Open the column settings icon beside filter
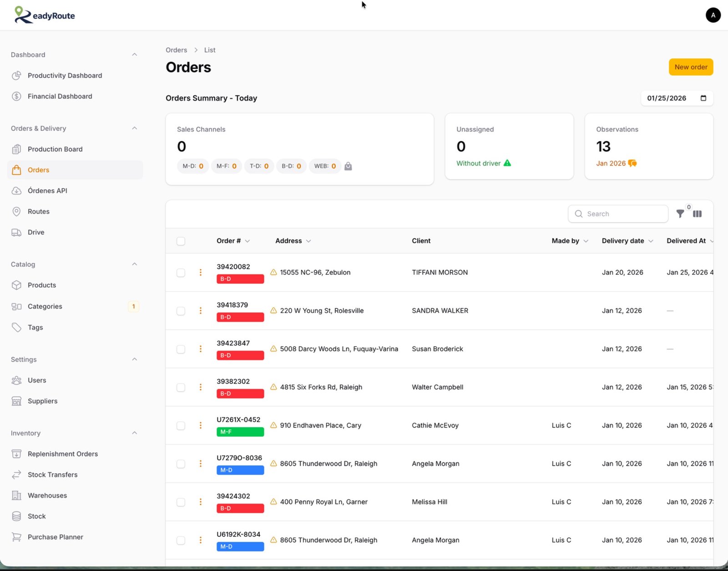 click(x=697, y=213)
